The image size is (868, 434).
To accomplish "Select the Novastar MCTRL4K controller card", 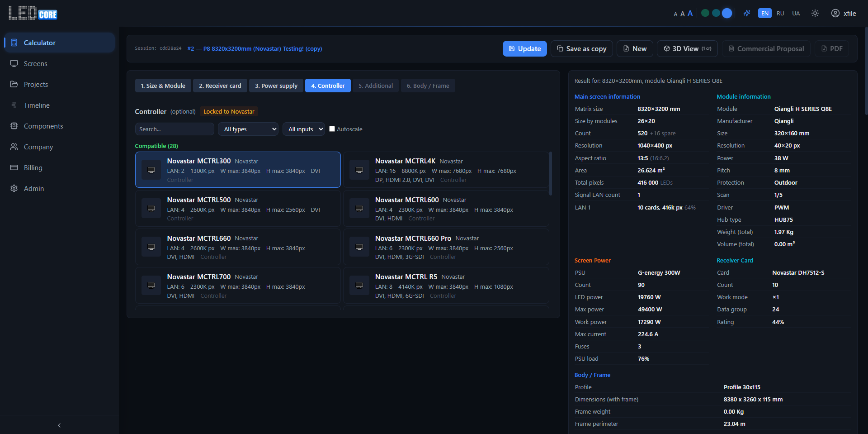I will coord(446,170).
